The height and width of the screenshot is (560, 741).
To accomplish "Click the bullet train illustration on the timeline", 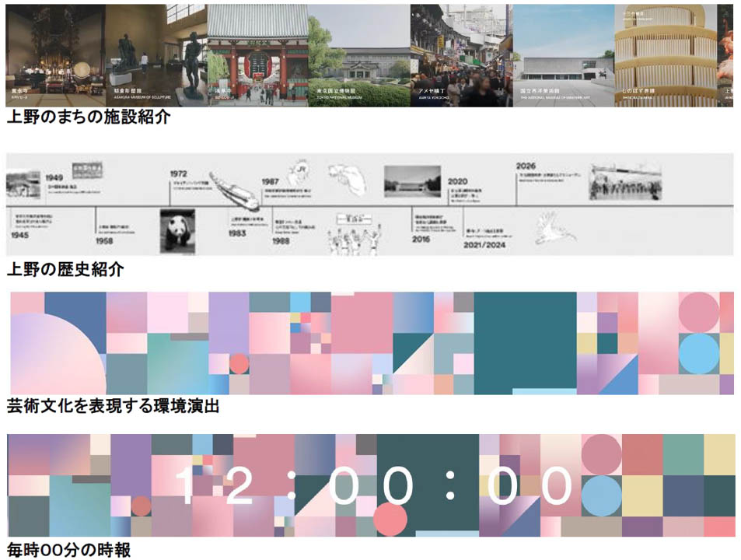I will pos(234,191).
